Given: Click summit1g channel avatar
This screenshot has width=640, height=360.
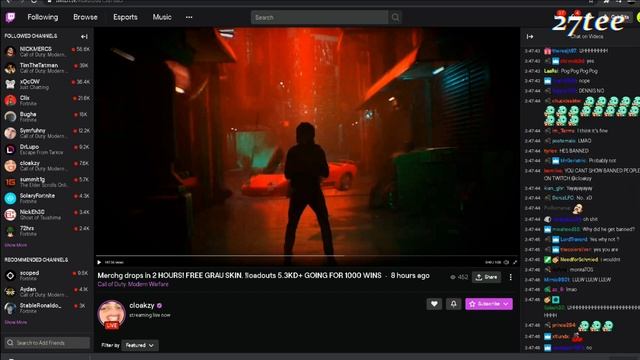Looking at the screenshot, I should pyautogui.click(x=10, y=182).
